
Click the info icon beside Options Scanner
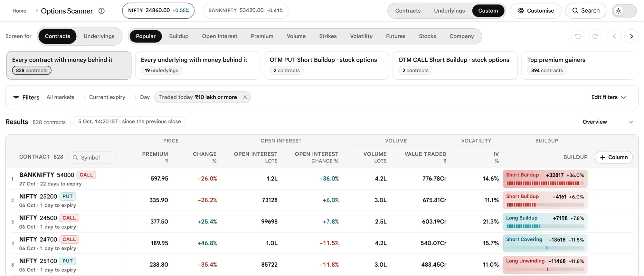coord(101,11)
